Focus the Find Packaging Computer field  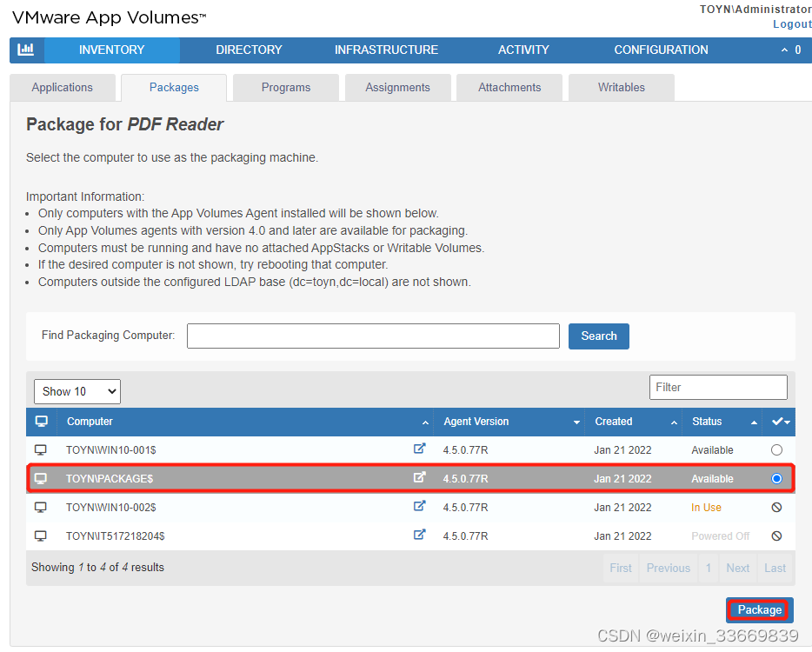pyautogui.click(x=373, y=336)
